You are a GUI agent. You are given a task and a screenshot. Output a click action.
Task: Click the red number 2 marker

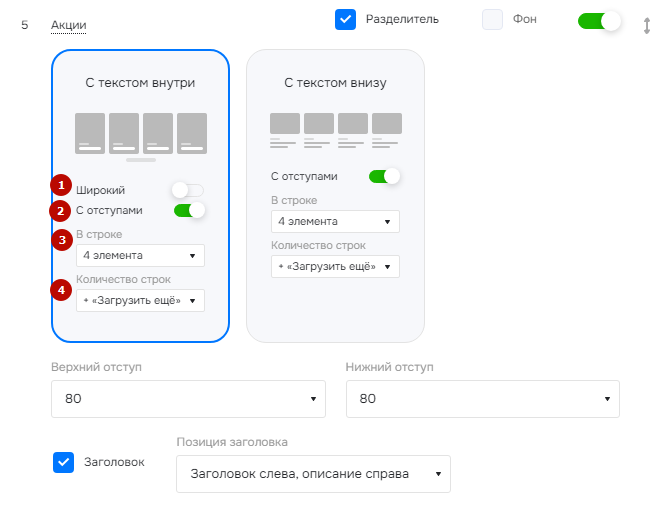pyautogui.click(x=60, y=211)
